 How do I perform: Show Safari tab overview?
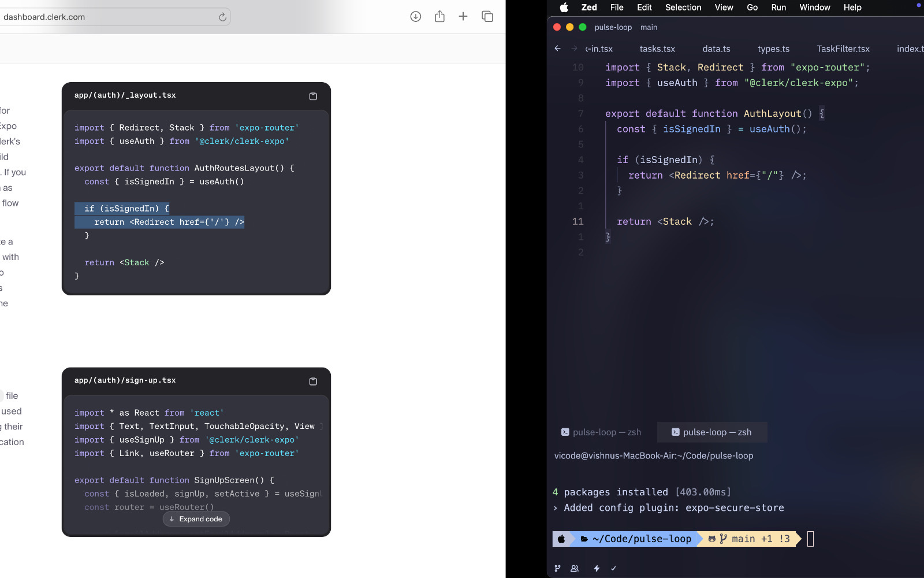tap(487, 17)
